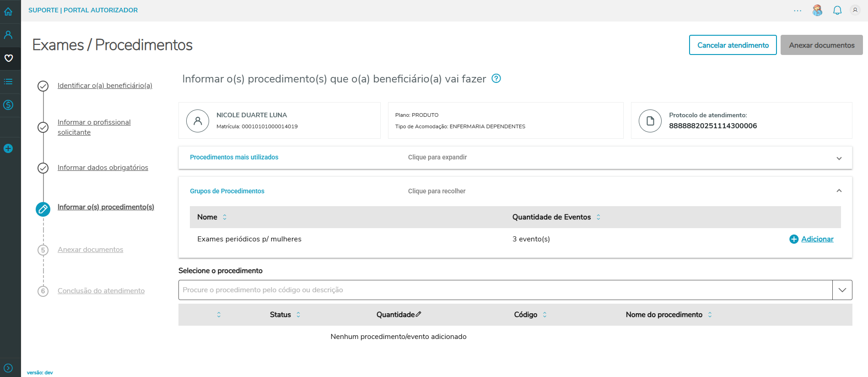The height and width of the screenshot is (377, 868).
Task: Click the home icon in sidebar
Action: point(8,11)
